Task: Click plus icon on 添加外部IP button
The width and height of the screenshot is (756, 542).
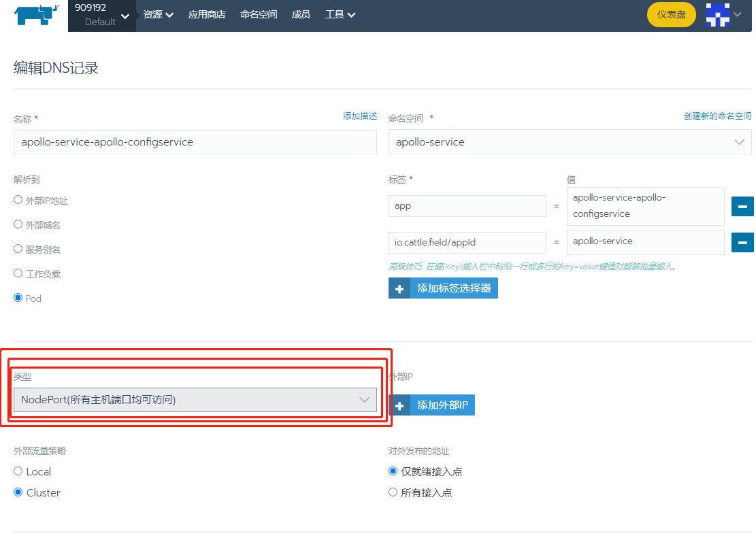Action: (399, 405)
